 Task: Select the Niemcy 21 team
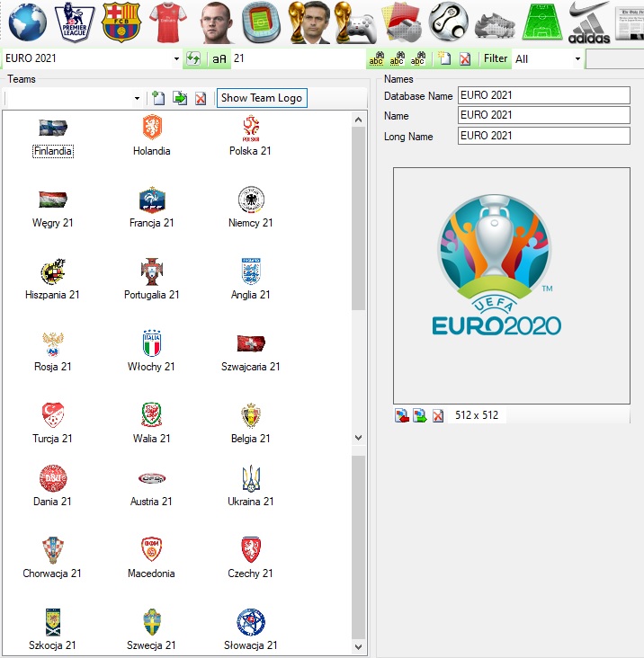pyautogui.click(x=251, y=208)
